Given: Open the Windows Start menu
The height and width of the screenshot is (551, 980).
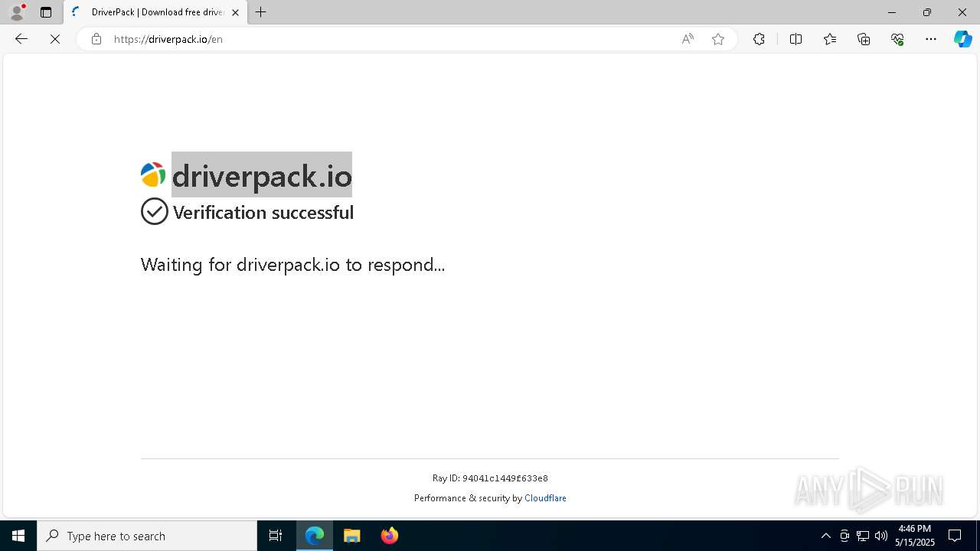Looking at the screenshot, I should pyautogui.click(x=18, y=536).
